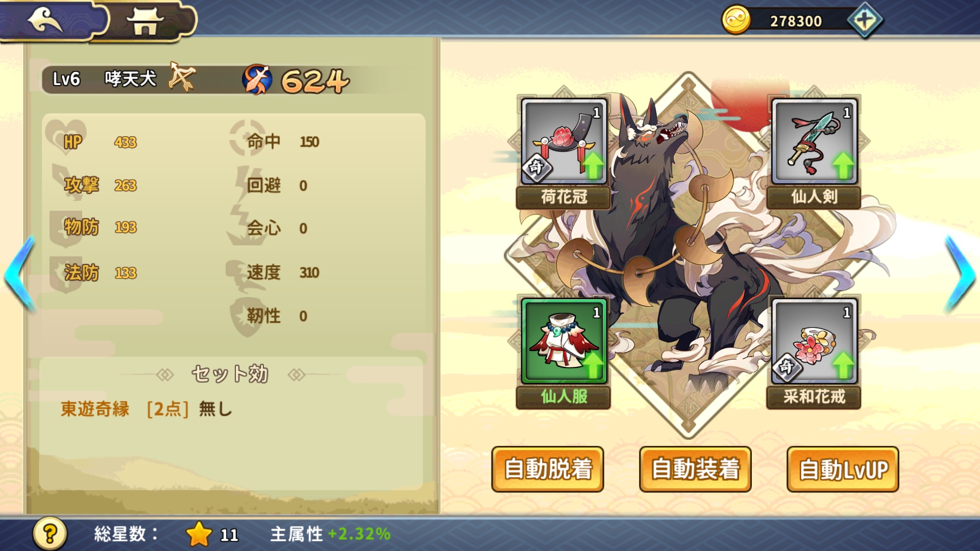The width and height of the screenshot is (980, 551).
Task: Tap the star icon for total stars
Action: pos(199,534)
